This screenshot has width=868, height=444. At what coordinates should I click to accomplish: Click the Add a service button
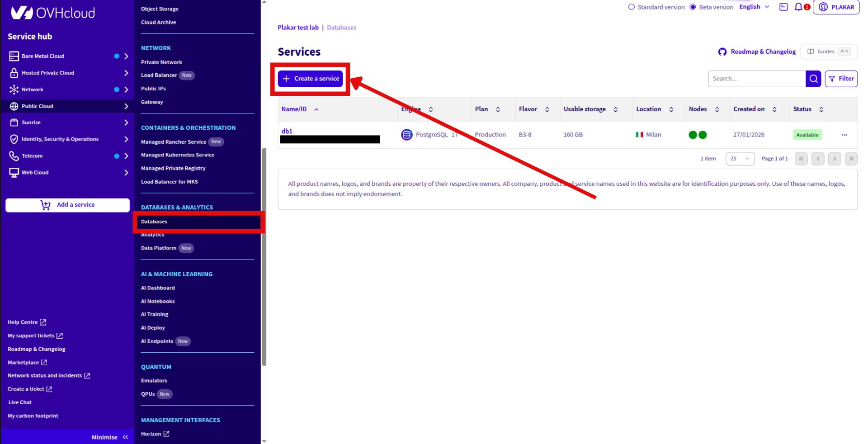click(67, 205)
